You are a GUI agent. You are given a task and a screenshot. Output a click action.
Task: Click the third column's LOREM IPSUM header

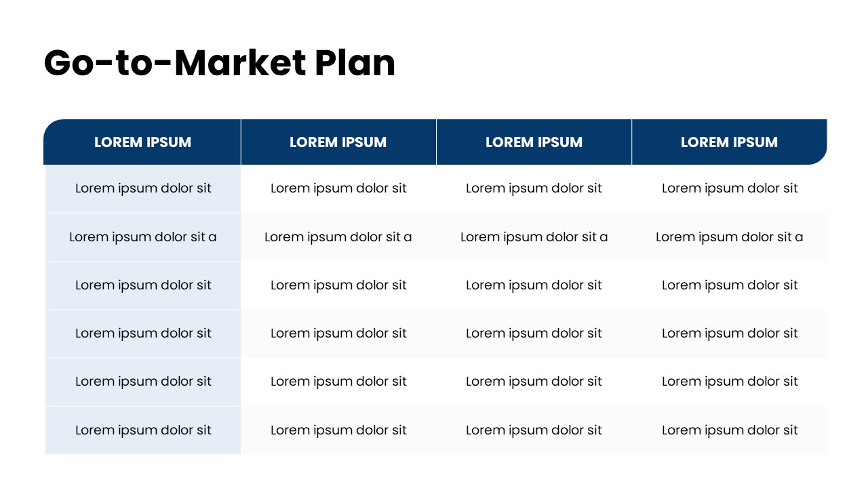click(x=534, y=142)
